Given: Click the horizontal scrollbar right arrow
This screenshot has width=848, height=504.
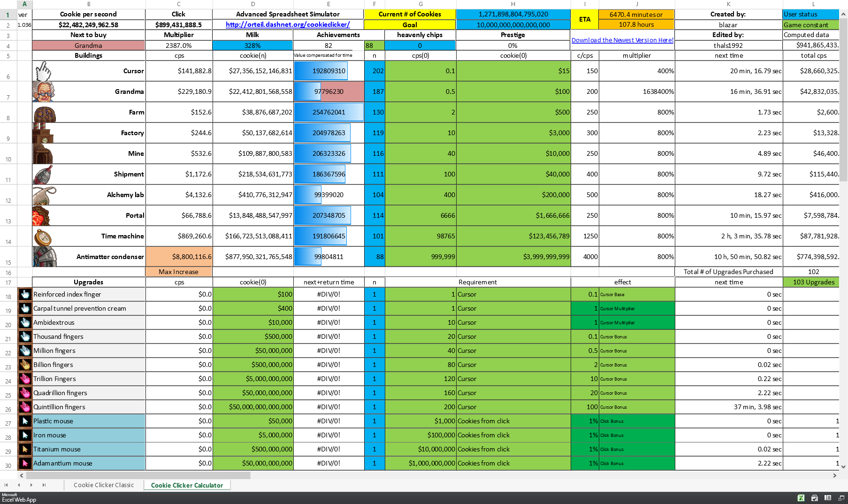Looking at the screenshot, I should 834,475.
